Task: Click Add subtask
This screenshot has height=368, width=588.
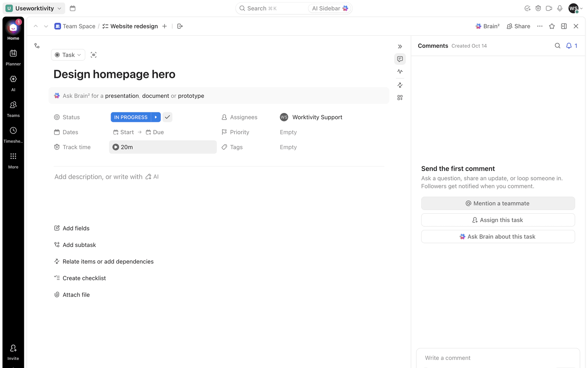Action: [75, 245]
